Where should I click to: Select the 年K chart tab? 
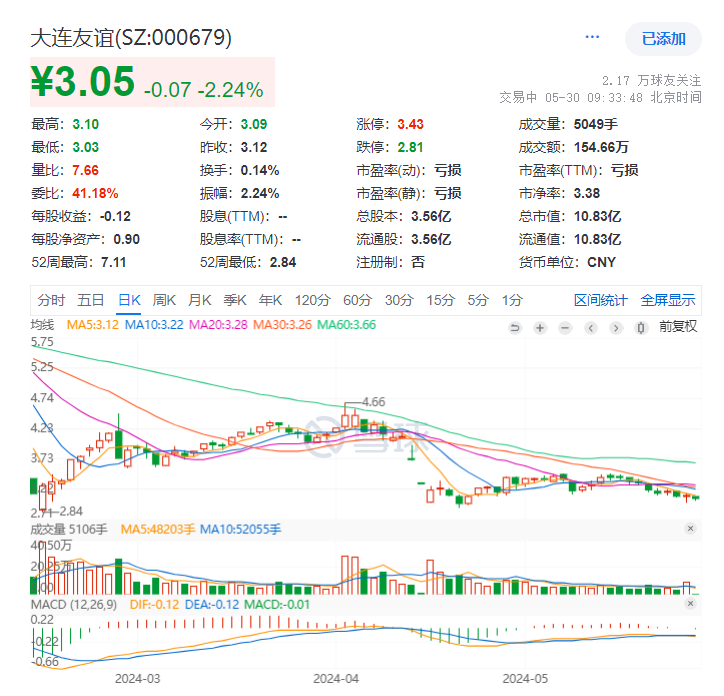pos(270,300)
